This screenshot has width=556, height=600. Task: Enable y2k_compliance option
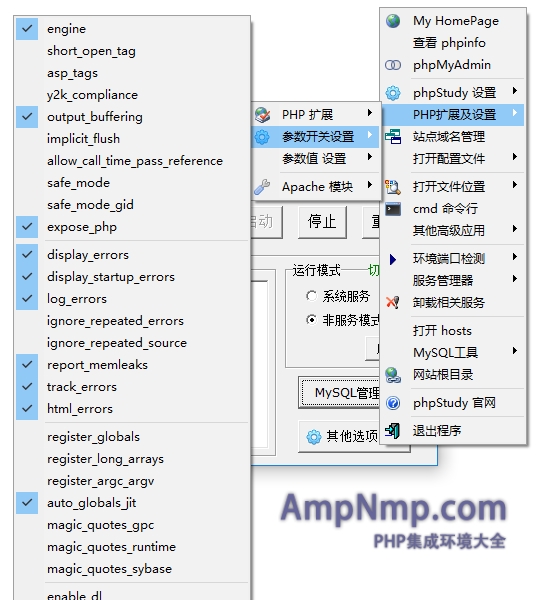pyautogui.click(x=132, y=95)
